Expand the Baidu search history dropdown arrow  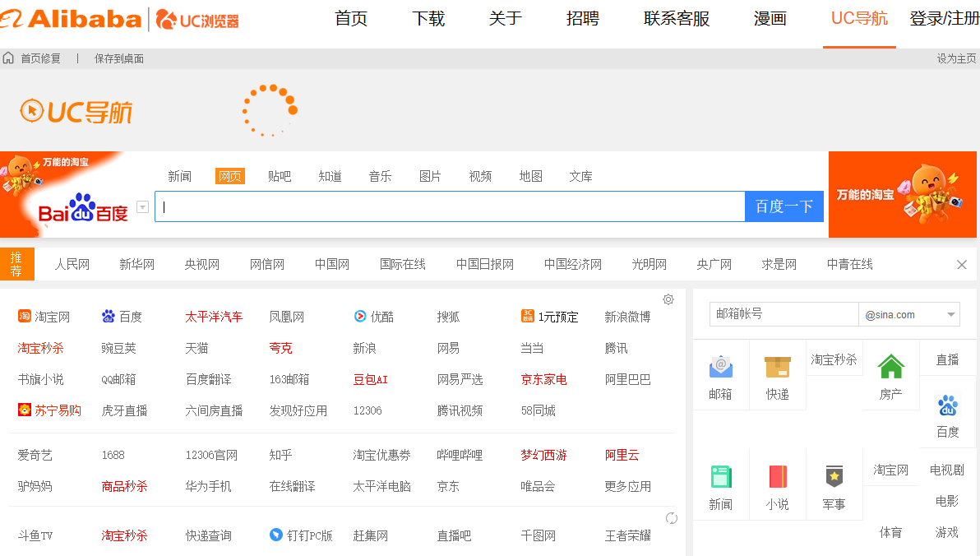142,206
